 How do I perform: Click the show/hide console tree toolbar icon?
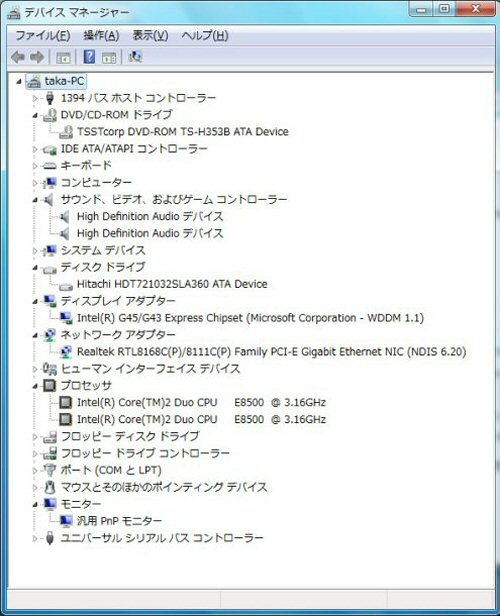coord(63,57)
